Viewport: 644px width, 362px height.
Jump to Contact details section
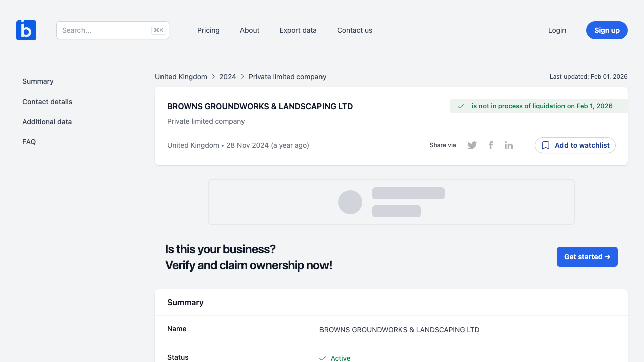click(x=47, y=102)
